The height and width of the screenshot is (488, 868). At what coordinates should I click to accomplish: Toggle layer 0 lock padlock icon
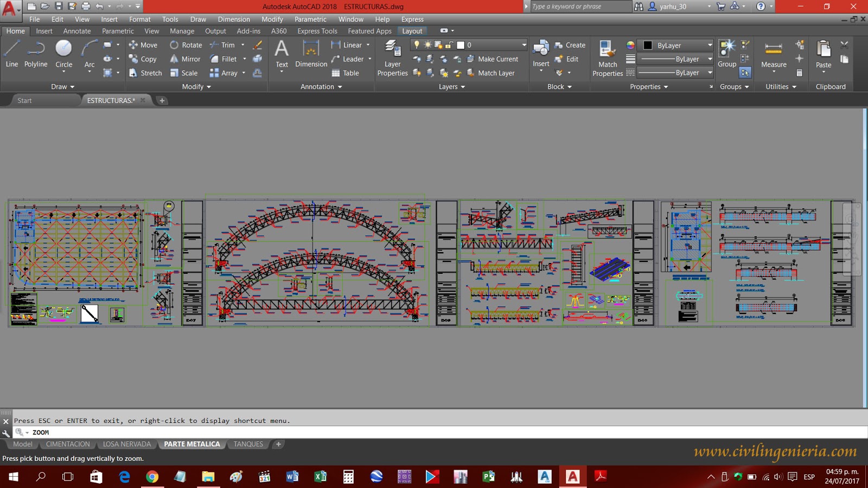449,45
